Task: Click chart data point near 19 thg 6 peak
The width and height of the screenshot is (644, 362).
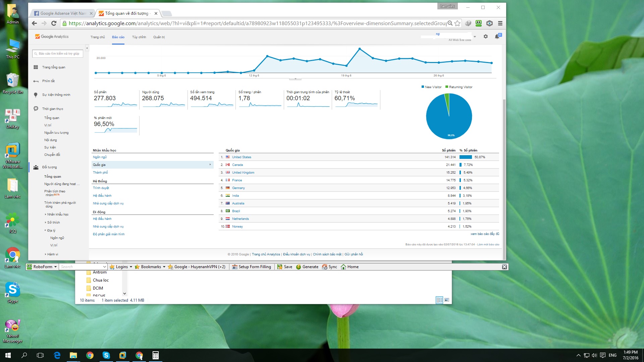Action: pos(360,49)
